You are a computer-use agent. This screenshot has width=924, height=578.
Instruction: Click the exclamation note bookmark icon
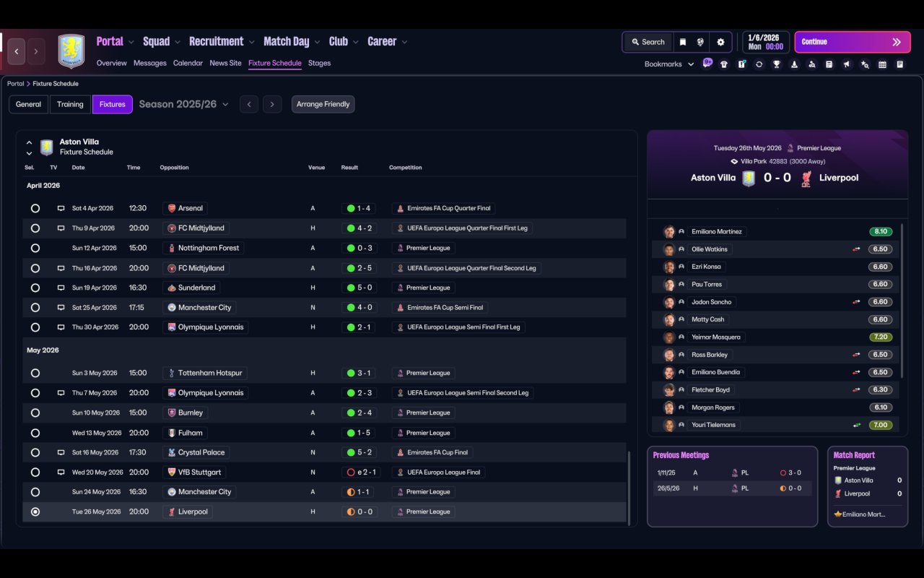(741, 64)
